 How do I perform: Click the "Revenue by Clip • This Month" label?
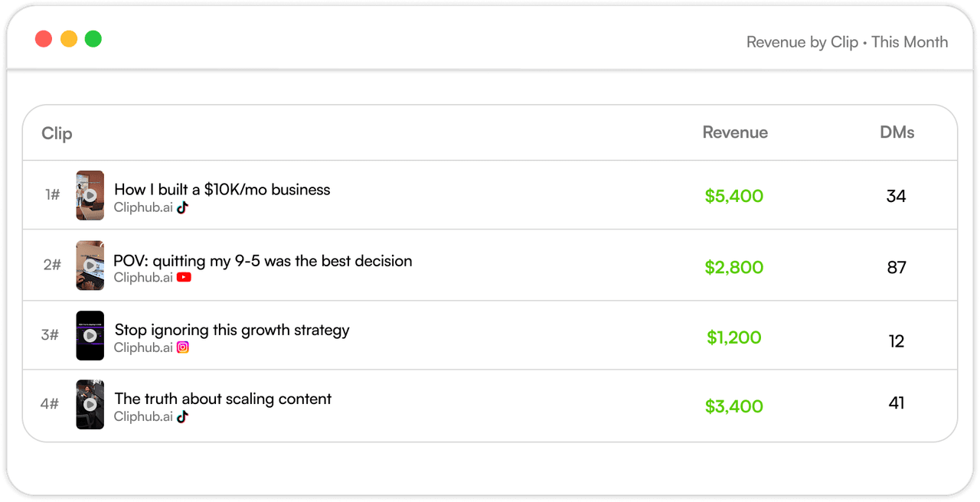coord(847,42)
